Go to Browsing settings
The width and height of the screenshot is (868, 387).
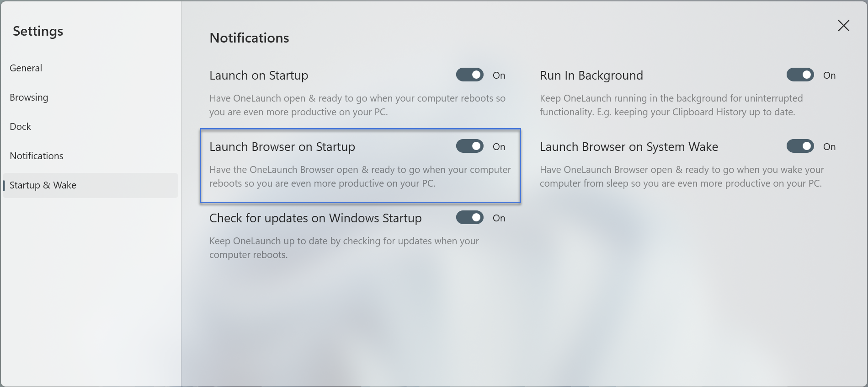point(91,97)
